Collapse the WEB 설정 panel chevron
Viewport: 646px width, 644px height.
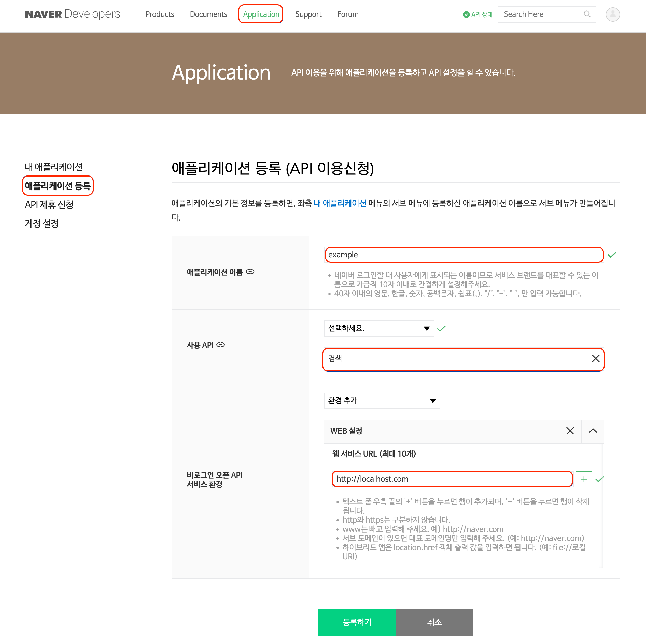click(593, 430)
